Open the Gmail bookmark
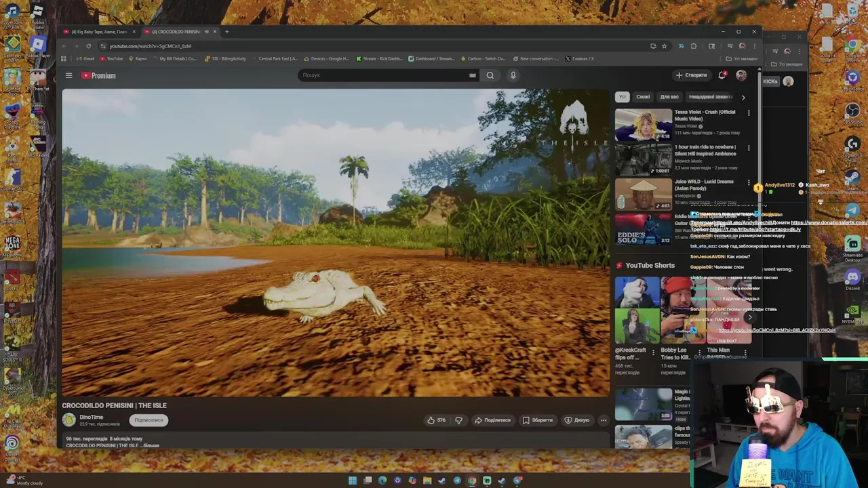The height and width of the screenshot is (488, 868). click(85, 59)
